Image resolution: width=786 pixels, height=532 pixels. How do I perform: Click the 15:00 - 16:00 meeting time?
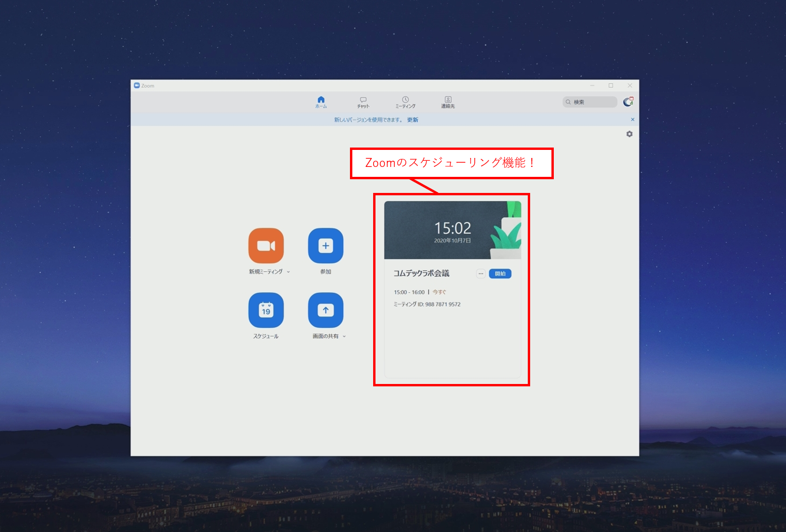tap(409, 292)
